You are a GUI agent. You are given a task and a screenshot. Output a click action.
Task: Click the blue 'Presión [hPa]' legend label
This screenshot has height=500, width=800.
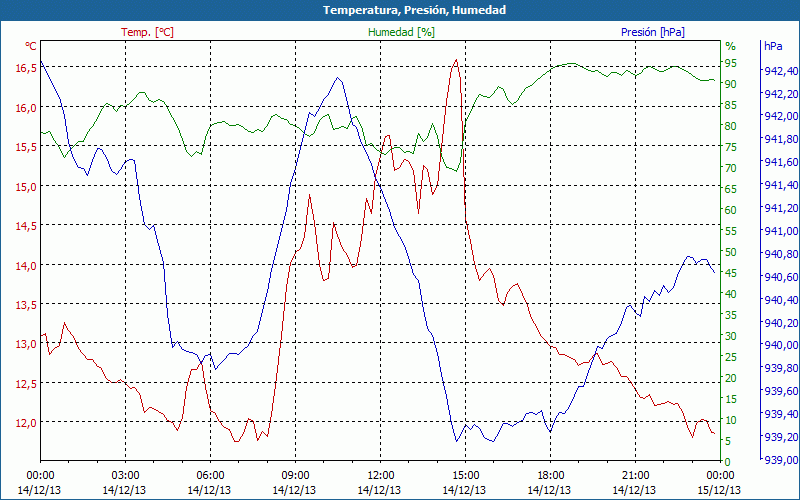tap(653, 32)
